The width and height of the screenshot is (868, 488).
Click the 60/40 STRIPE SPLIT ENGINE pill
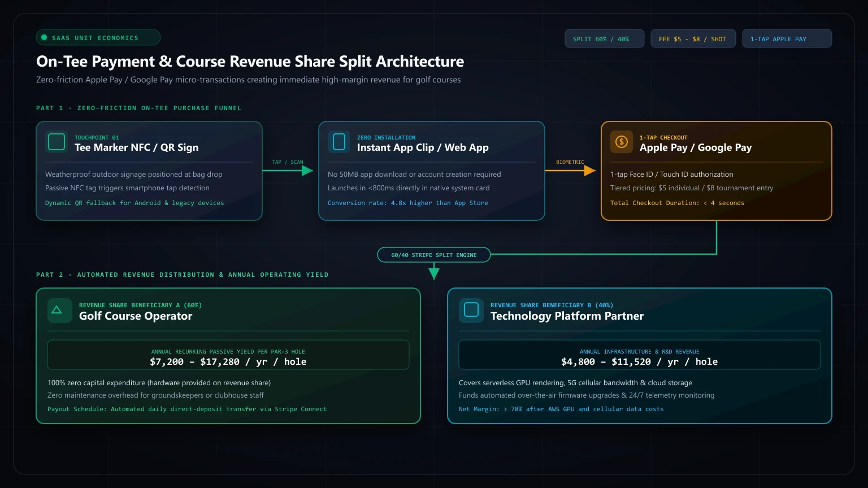click(x=434, y=255)
